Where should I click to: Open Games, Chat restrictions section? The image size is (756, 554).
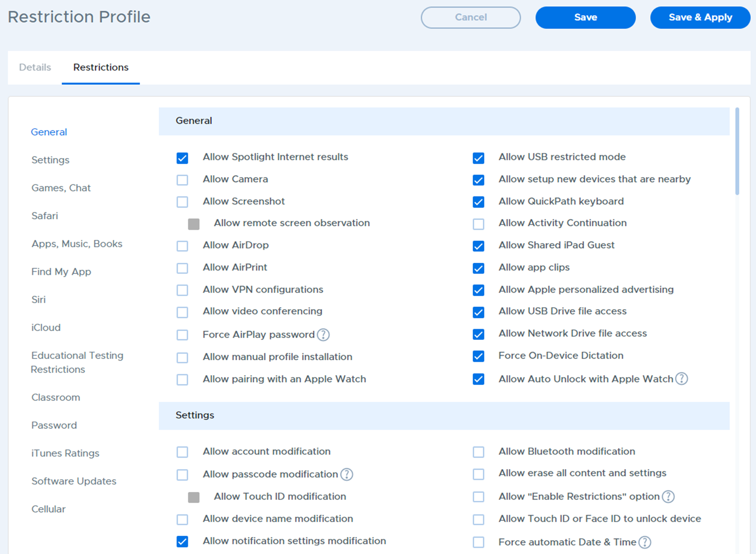[61, 188]
